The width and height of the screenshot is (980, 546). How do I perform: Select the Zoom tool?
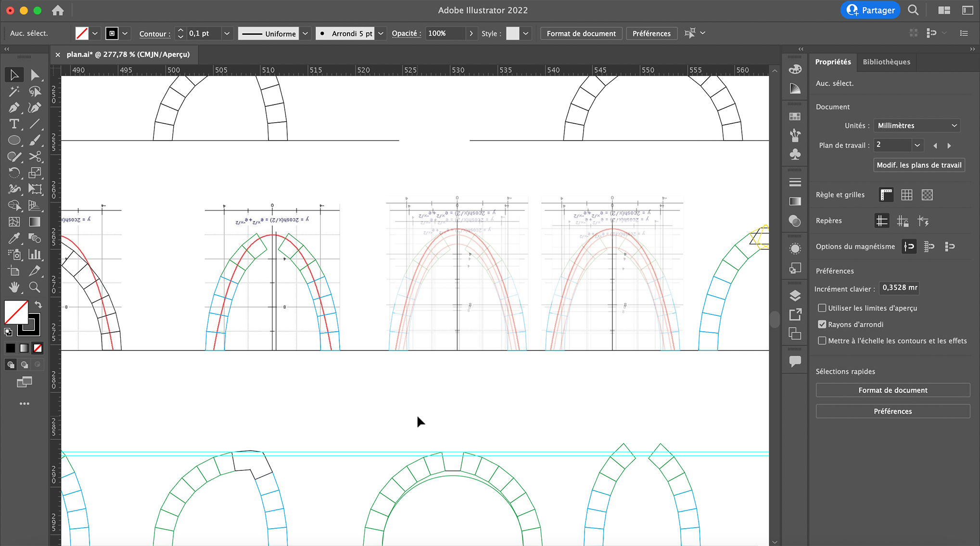[x=34, y=287]
